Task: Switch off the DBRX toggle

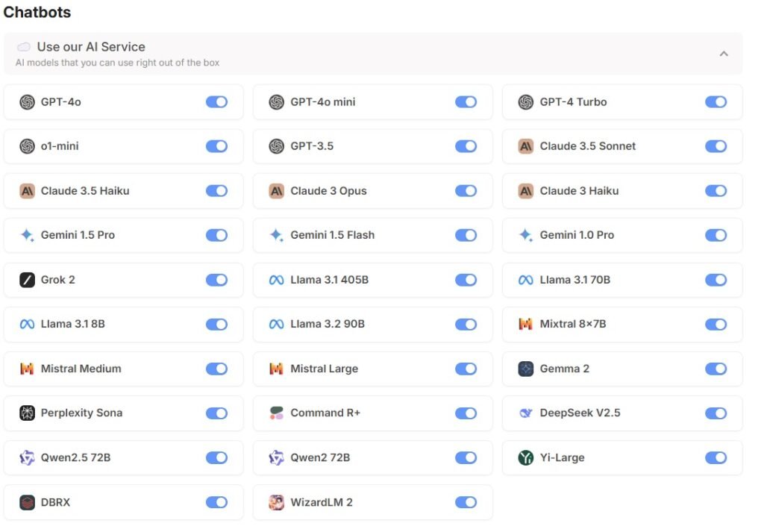Action: click(x=217, y=502)
